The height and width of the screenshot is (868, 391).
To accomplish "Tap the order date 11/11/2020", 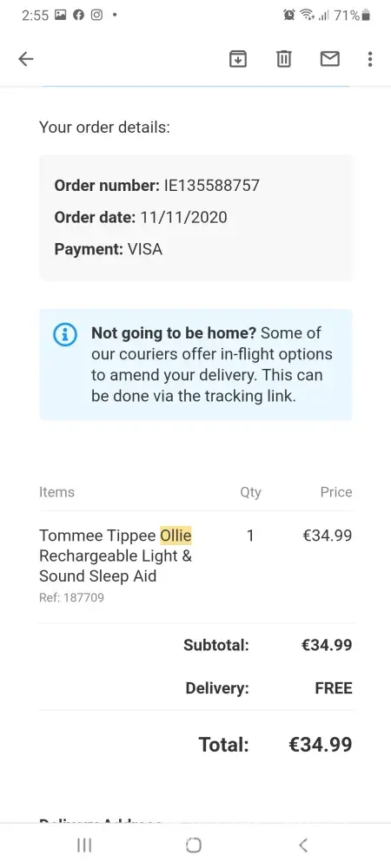I will point(184,217).
